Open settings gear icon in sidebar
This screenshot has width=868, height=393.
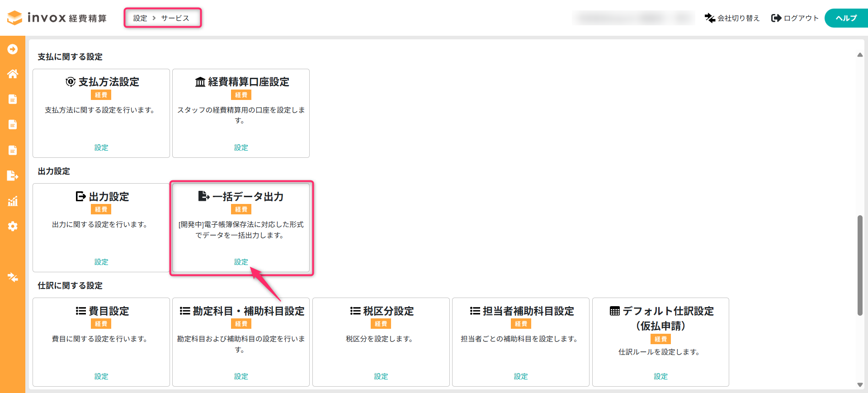point(13,226)
